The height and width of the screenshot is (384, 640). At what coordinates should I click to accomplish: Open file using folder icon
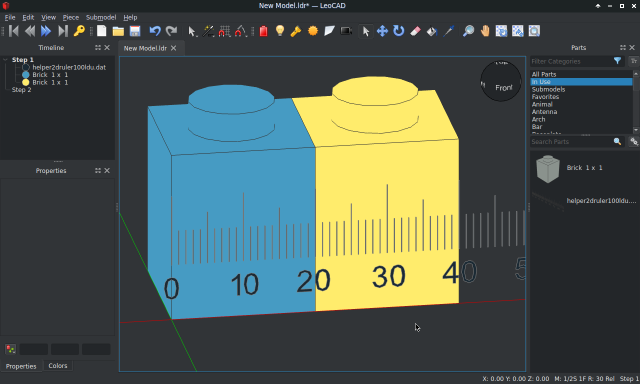tap(118, 31)
